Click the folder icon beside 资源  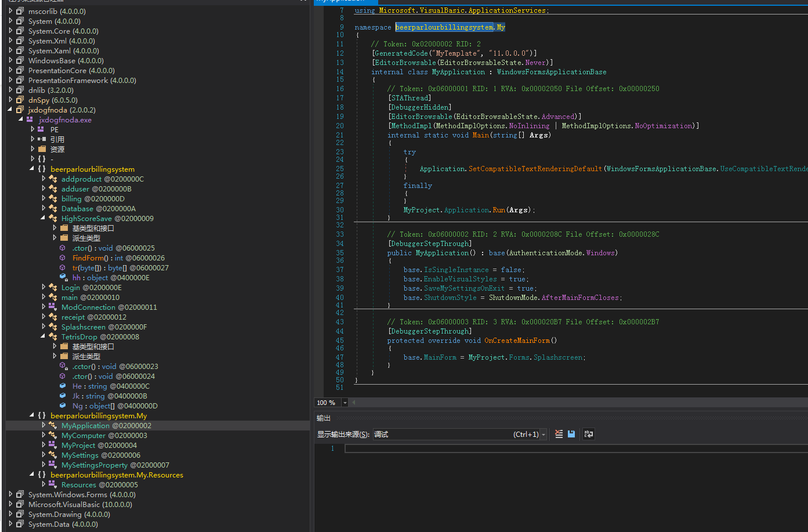(x=41, y=149)
